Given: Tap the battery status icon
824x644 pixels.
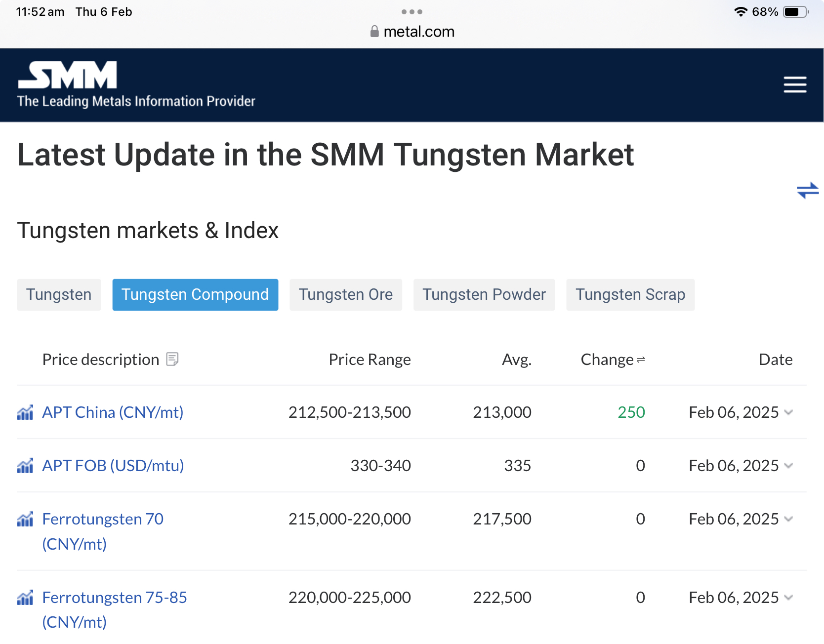Looking at the screenshot, I should pos(796,12).
